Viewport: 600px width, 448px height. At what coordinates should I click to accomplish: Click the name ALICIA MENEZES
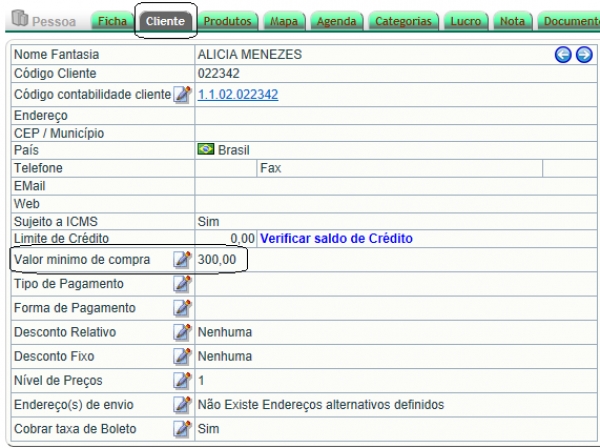(249, 54)
